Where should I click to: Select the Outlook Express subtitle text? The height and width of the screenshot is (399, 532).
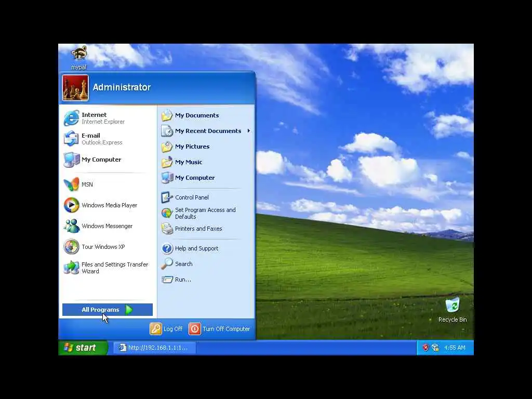[102, 142]
